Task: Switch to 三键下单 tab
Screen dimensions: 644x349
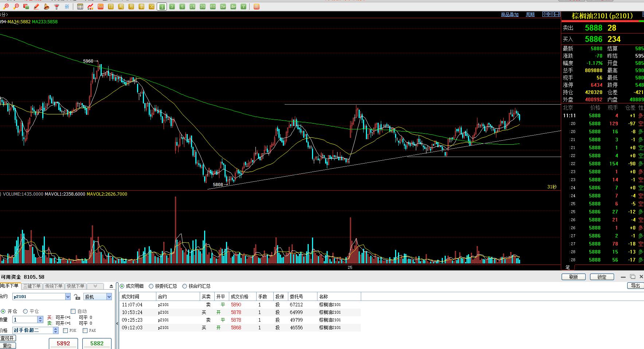Action: tap(32, 286)
